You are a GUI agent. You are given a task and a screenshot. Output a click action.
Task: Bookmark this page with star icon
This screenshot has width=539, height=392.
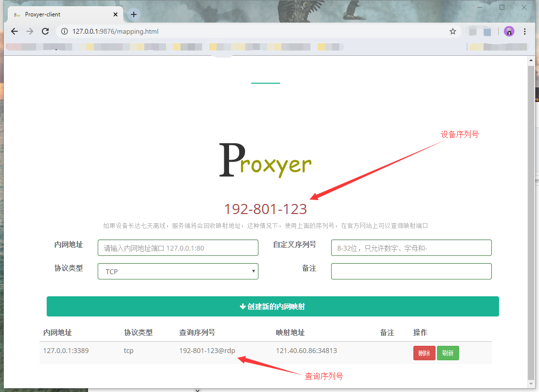[452, 31]
